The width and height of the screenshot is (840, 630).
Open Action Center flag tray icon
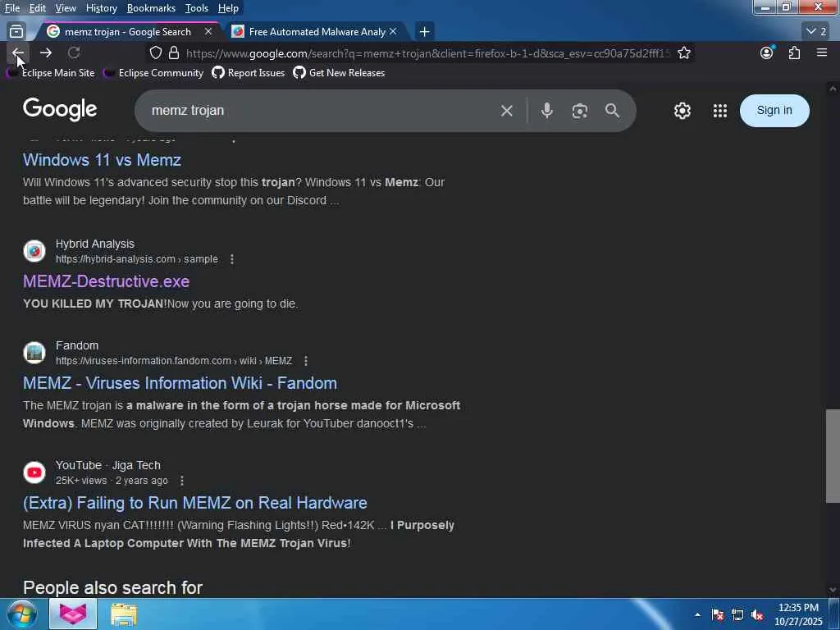718,614
